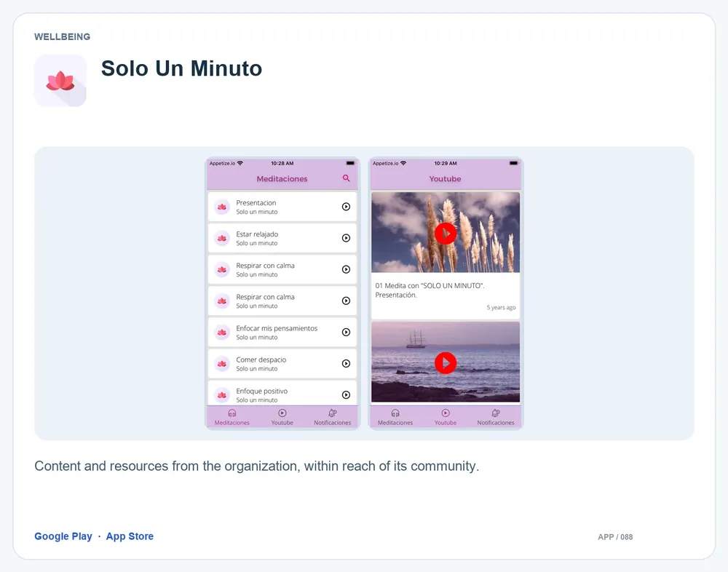This screenshot has height=572, width=728.
Task: Select the Enfoque positivo row text
Action: point(262,395)
